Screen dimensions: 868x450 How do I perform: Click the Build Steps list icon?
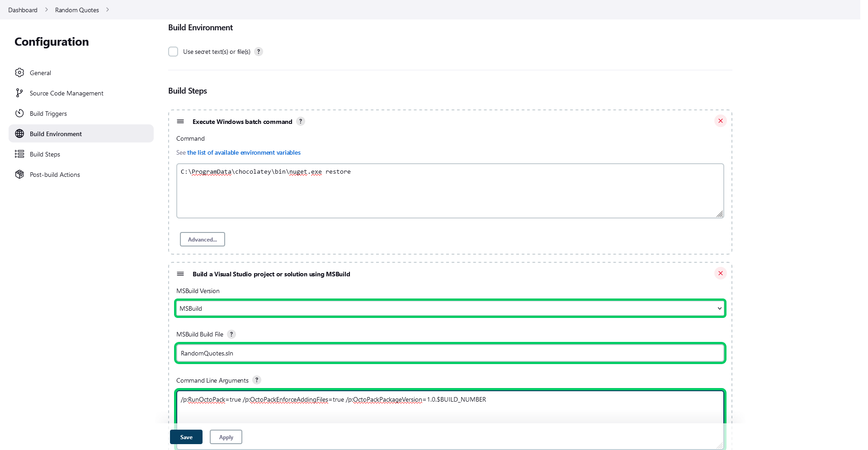point(19,154)
